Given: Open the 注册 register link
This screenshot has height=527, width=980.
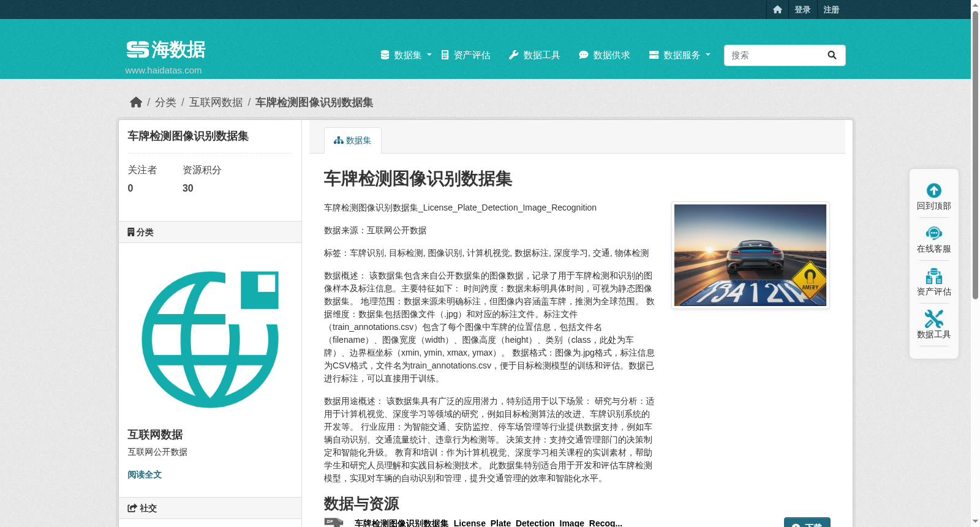Looking at the screenshot, I should [831, 9].
